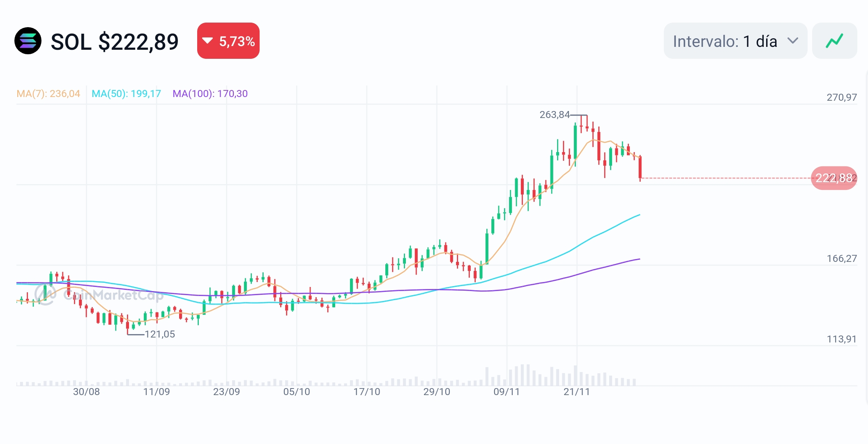Click the MA(7): 236,04 indicator label
Viewport: 868px width, 444px height.
(x=48, y=94)
